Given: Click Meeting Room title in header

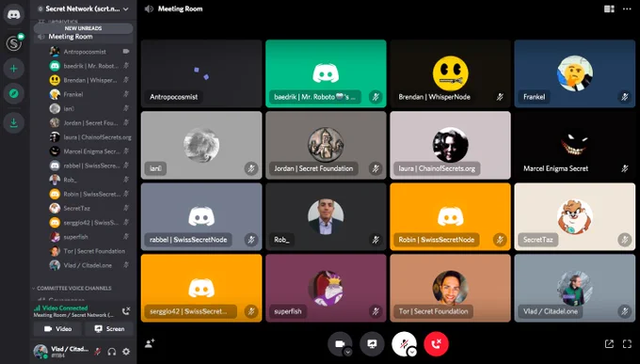Looking at the screenshot, I should (180, 8).
